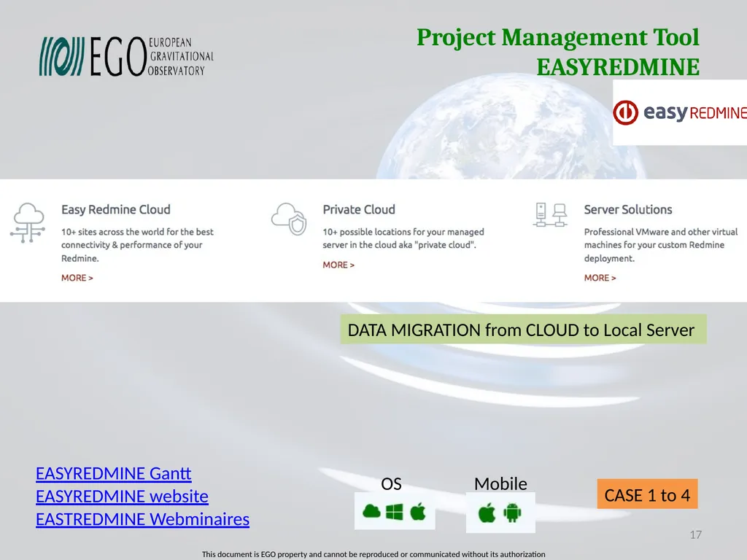Click the EGO property disclaimer footer text
747x560 pixels.
[373, 554]
